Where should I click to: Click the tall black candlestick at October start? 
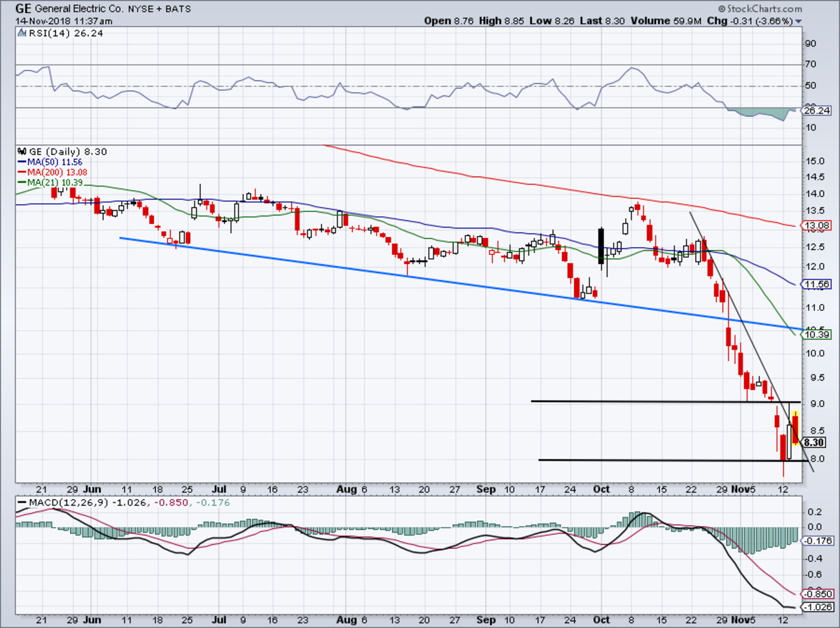[601, 246]
